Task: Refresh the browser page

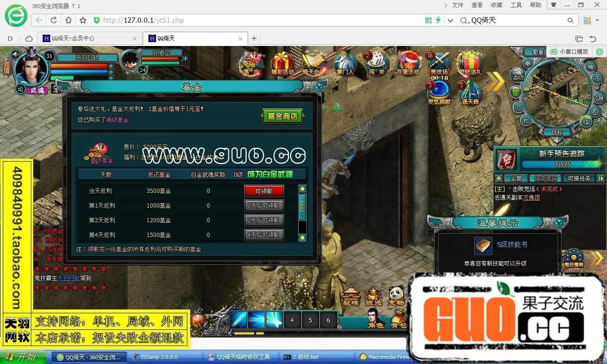Action: pos(54,20)
